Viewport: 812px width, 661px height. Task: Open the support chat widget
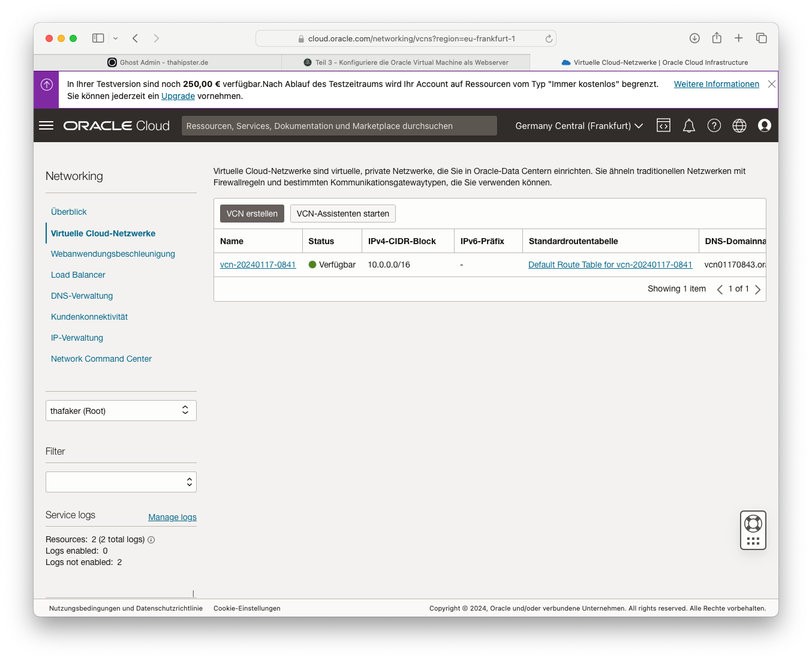(753, 530)
